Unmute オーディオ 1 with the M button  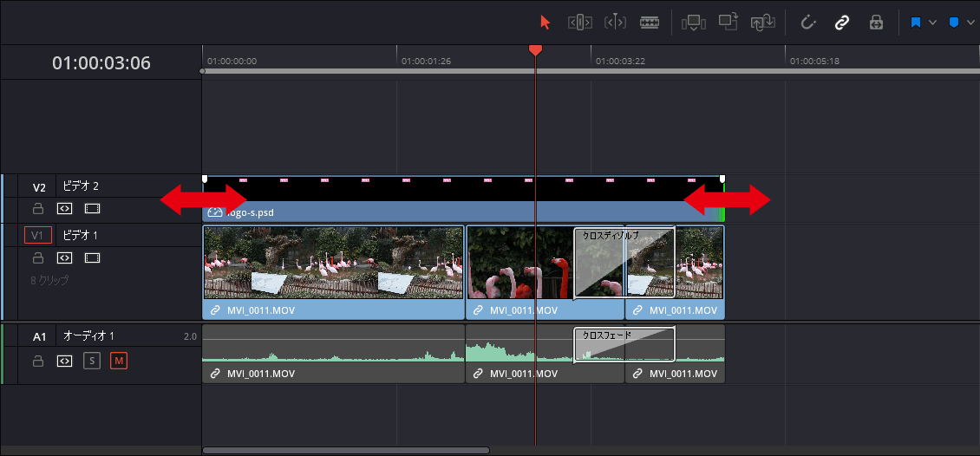119,361
